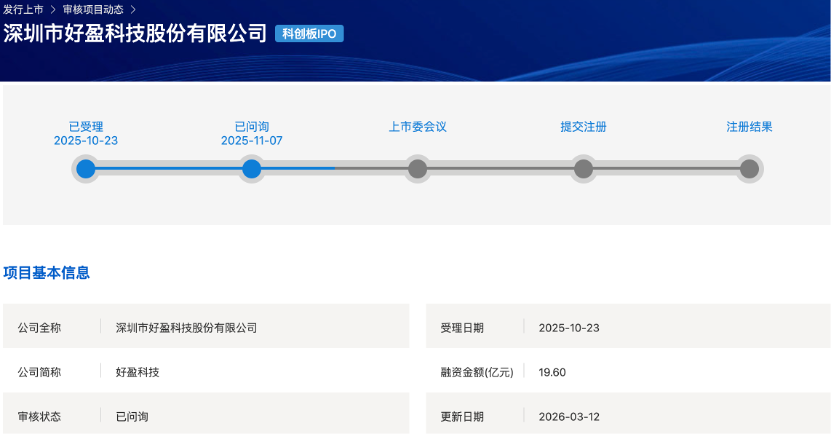Click the 更新日期 value 2026-03-12
The height and width of the screenshot is (434, 832).
568,416
